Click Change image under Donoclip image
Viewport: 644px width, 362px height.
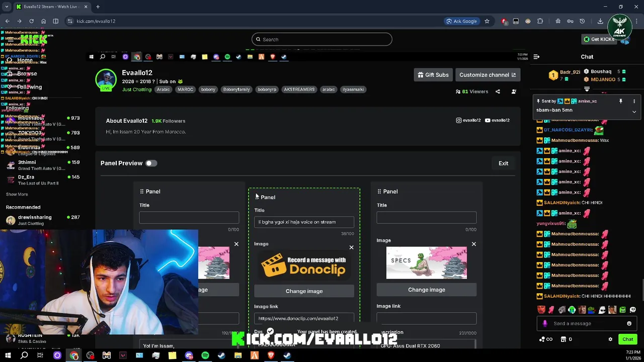[304, 291]
